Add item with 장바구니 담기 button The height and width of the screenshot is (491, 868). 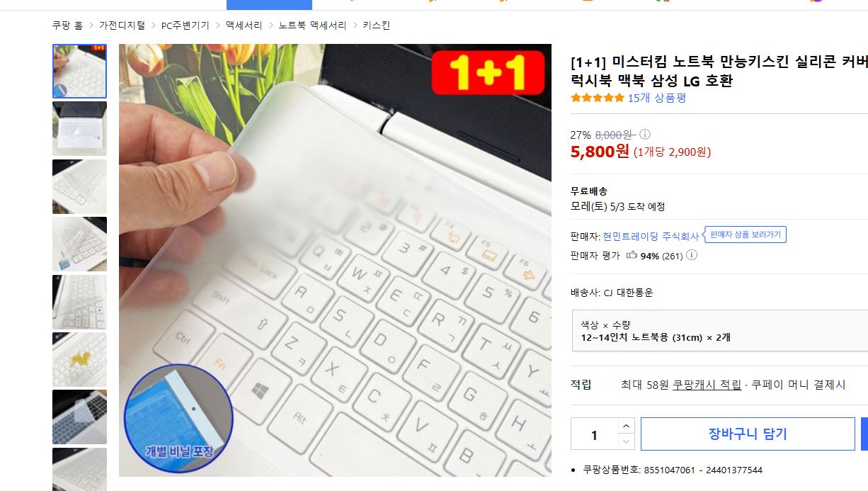(748, 434)
